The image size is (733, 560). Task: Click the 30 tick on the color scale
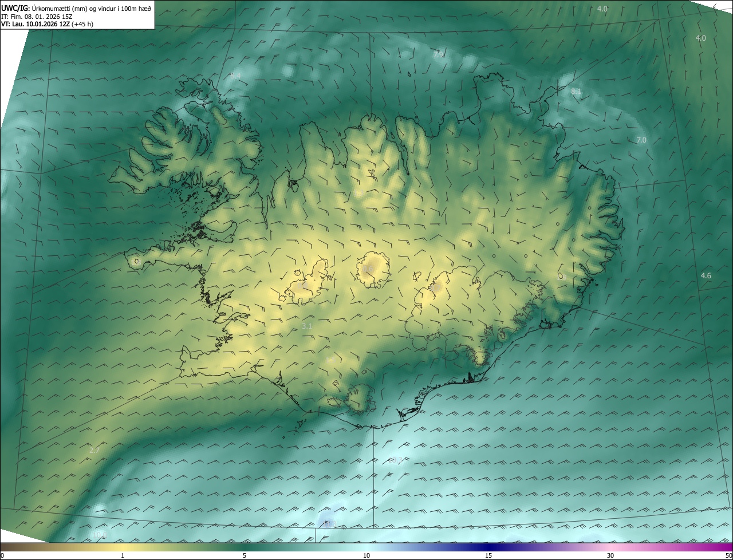point(610,555)
